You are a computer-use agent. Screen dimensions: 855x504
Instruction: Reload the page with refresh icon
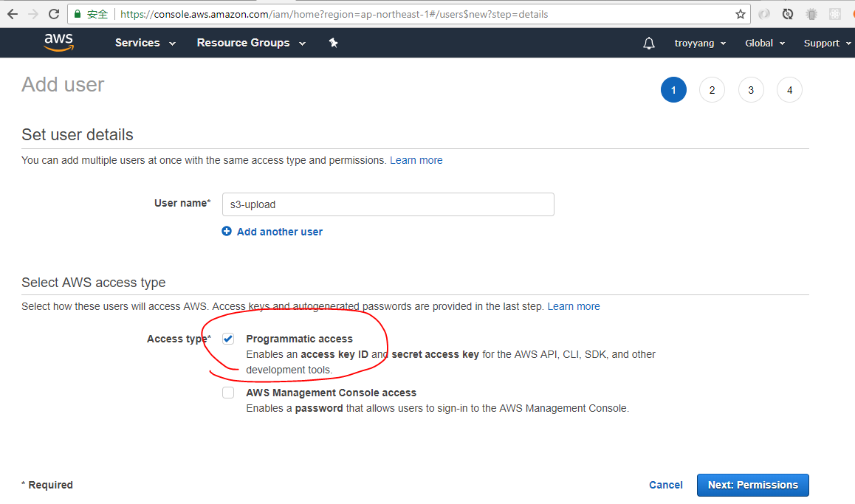point(54,14)
